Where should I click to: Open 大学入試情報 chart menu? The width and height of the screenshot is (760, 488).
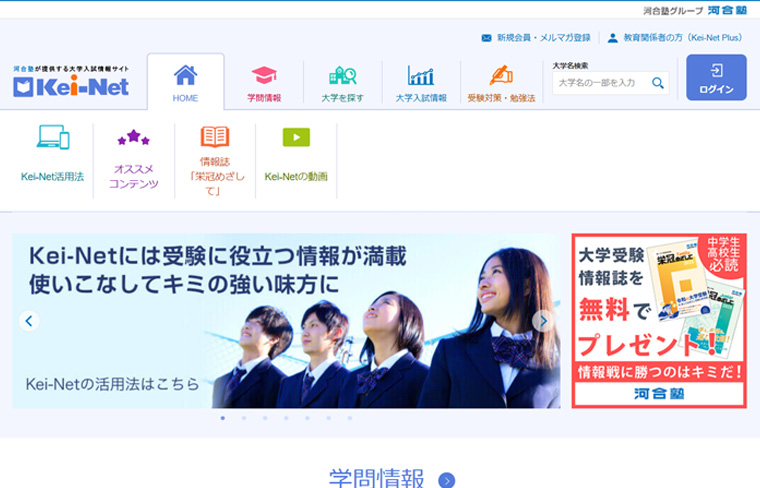click(x=421, y=84)
